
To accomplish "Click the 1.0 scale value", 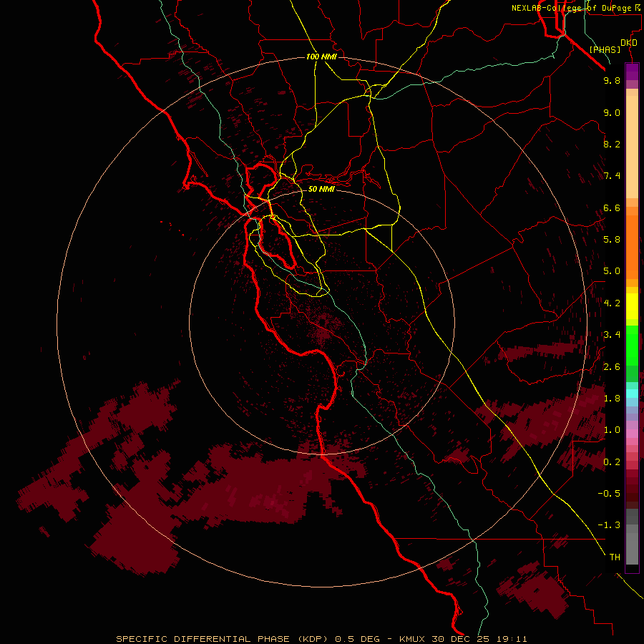I will click(612, 430).
